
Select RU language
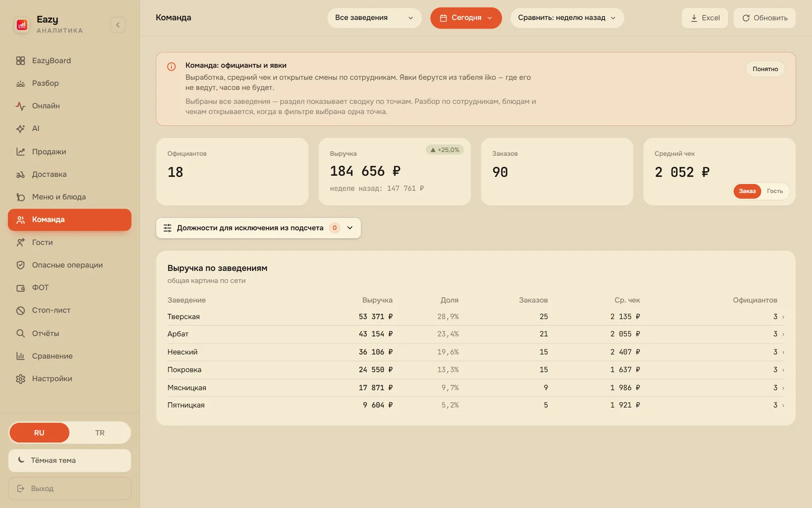click(x=39, y=433)
